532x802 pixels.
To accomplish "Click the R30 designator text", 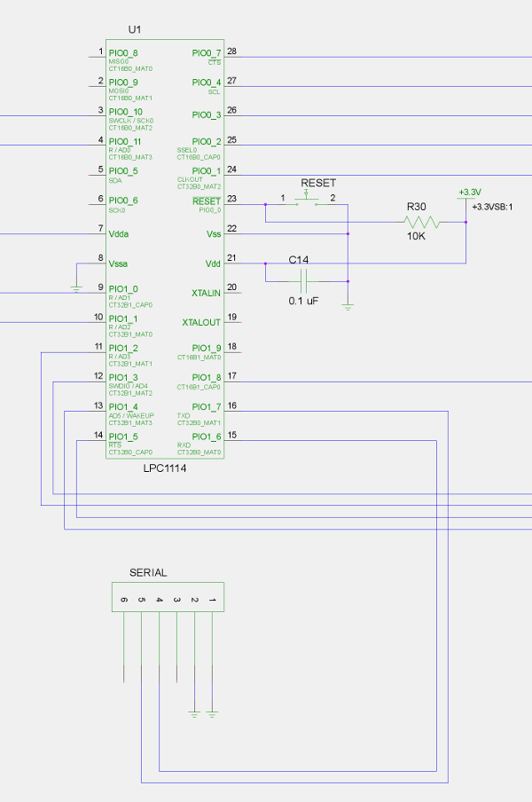I will click(416, 207).
